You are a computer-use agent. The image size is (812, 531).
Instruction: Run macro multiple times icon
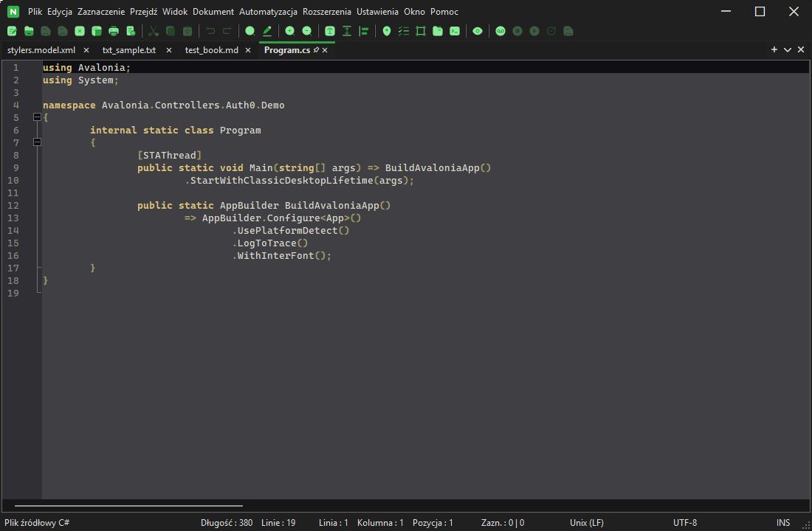[551, 31]
